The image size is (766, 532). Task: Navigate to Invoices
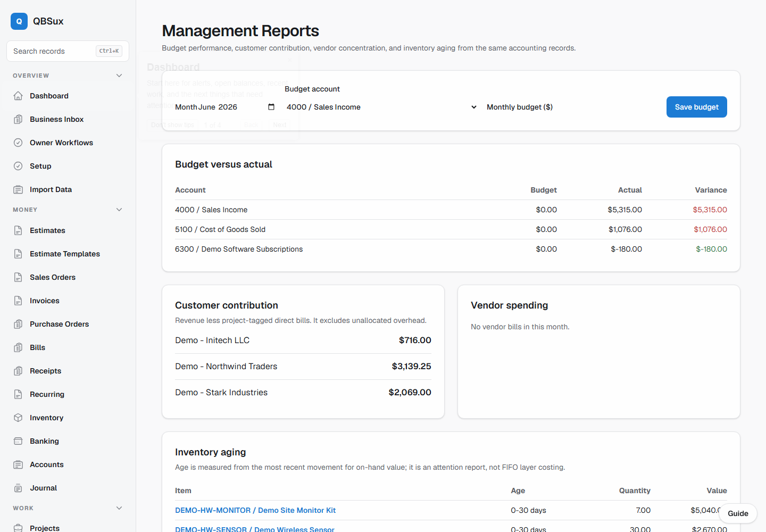[68, 301]
